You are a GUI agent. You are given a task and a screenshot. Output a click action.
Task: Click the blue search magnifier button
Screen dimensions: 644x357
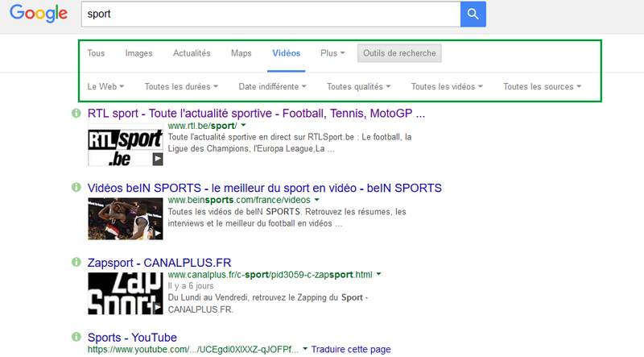click(x=473, y=14)
